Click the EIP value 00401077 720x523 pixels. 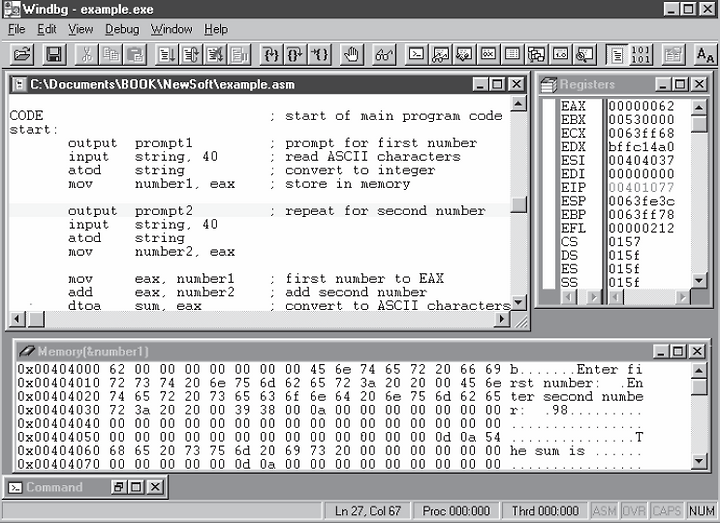coord(641,188)
